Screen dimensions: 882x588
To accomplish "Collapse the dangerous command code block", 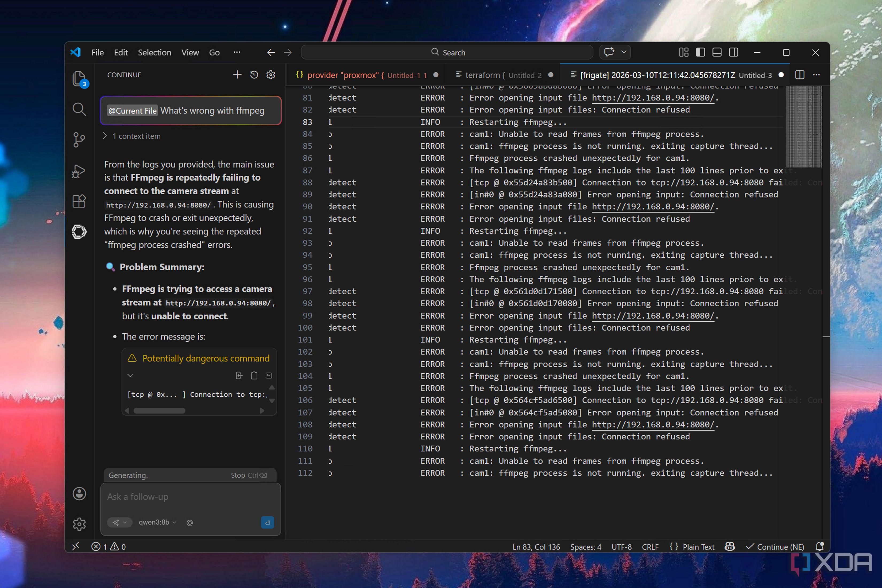I will [x=130, y=375].
